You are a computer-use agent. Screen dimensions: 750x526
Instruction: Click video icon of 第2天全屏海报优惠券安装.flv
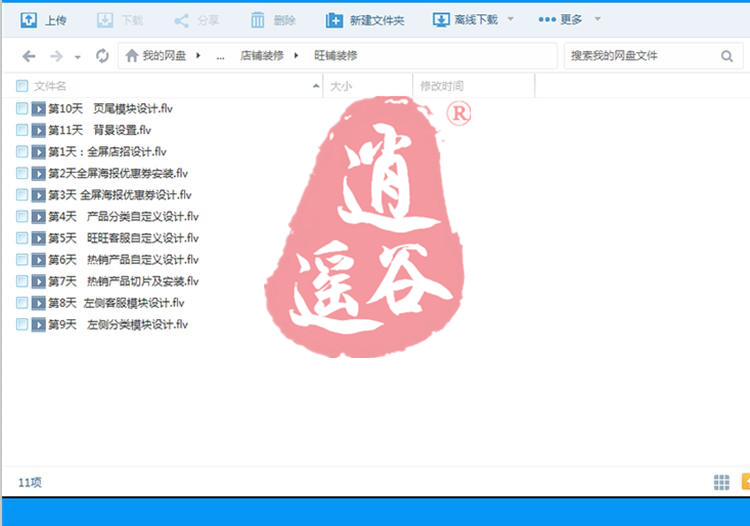pyautogui.click(x=38, y=174)
